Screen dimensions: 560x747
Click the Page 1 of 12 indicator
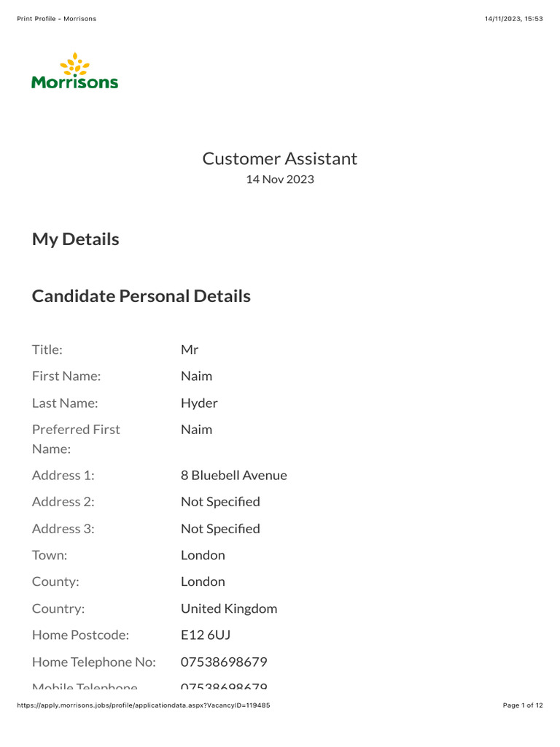(x=523, y=705)
